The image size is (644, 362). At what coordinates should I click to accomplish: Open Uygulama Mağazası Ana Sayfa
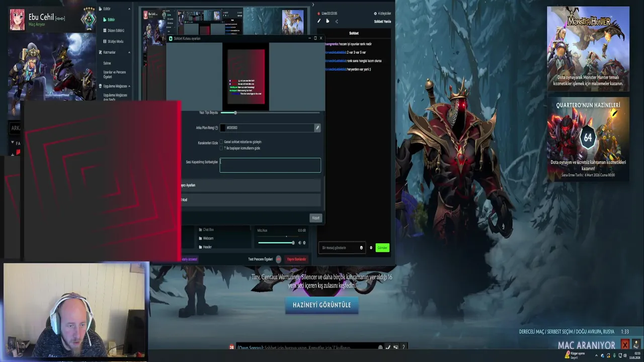pyautogui.click(x=115, y=97)
